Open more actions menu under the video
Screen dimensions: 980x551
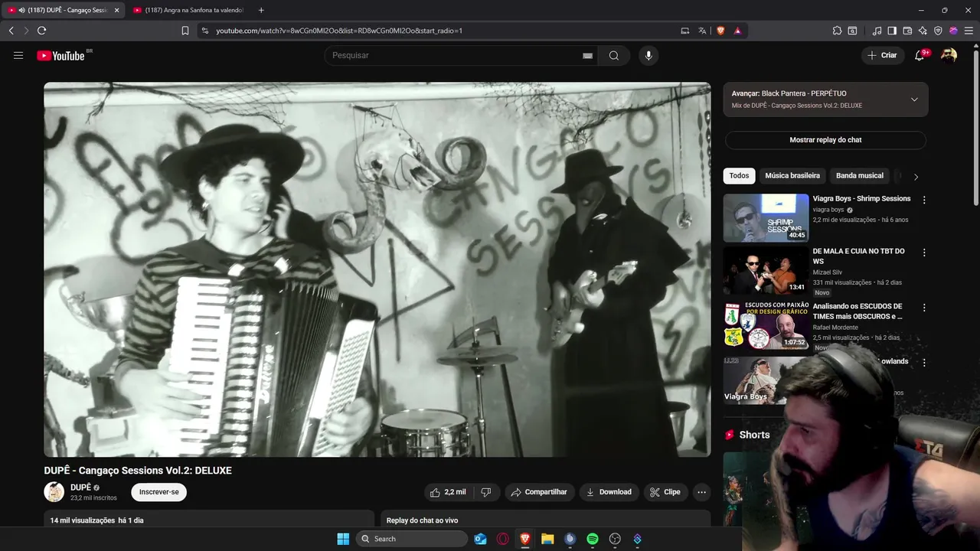click(701, 492)
